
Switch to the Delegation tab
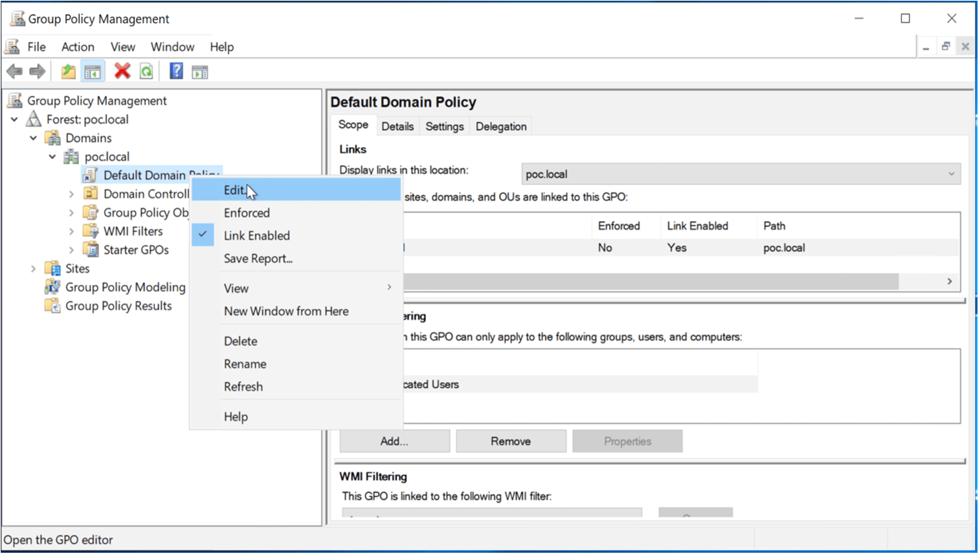pyautogui.click(x=501, y=126)
